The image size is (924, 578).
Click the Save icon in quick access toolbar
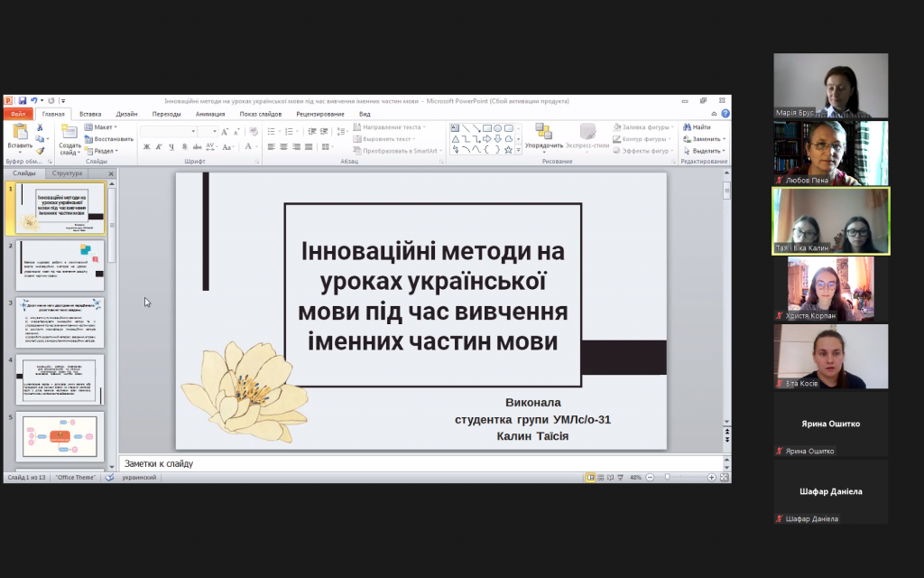[x=23, y=101]
